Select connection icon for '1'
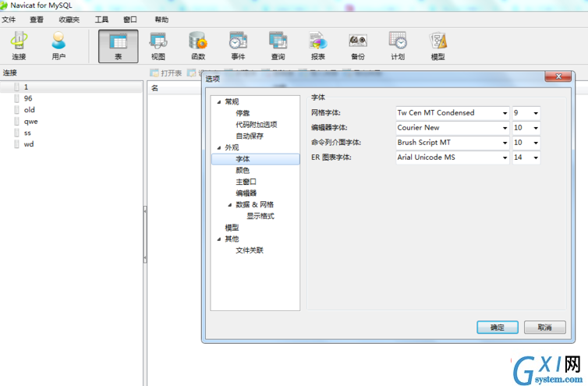This screenshot has width=588, height=386. [16, 87]
